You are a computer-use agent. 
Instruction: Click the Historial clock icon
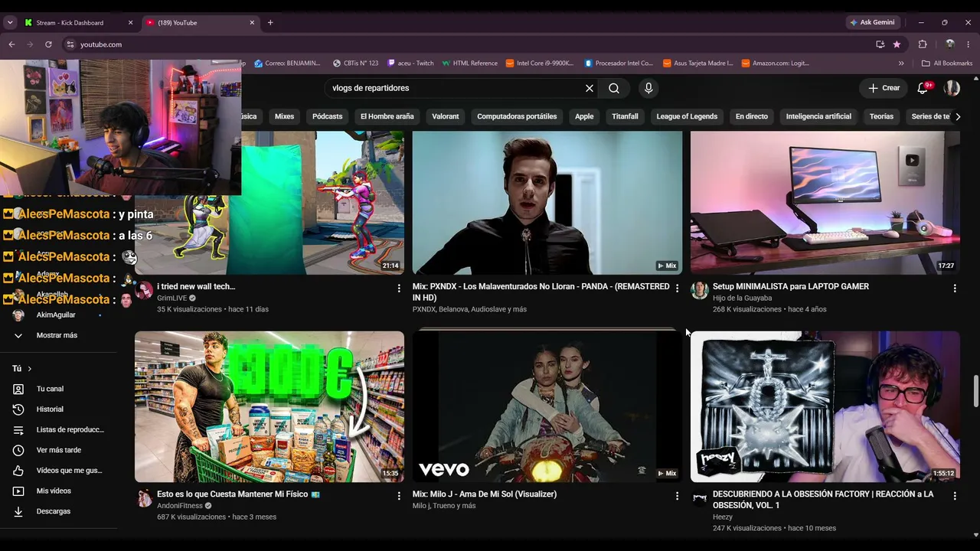[18, 409]
